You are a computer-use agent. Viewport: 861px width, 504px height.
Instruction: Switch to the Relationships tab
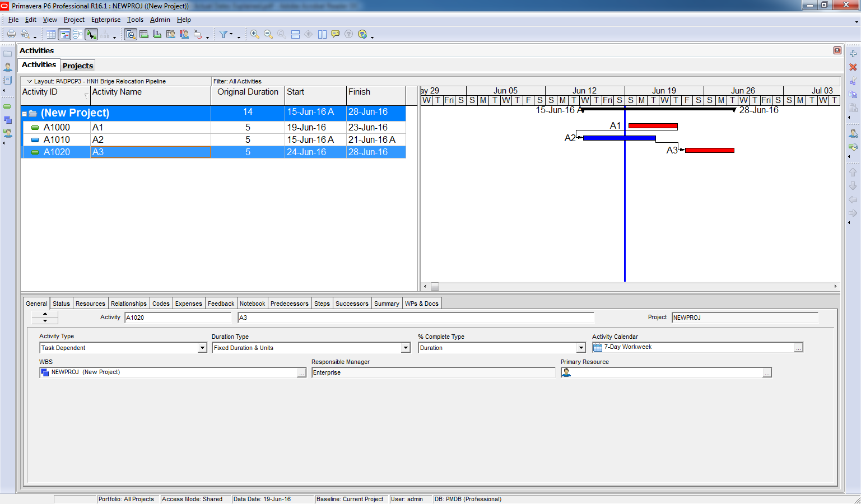pyautogui.click(x=128, y=304)
